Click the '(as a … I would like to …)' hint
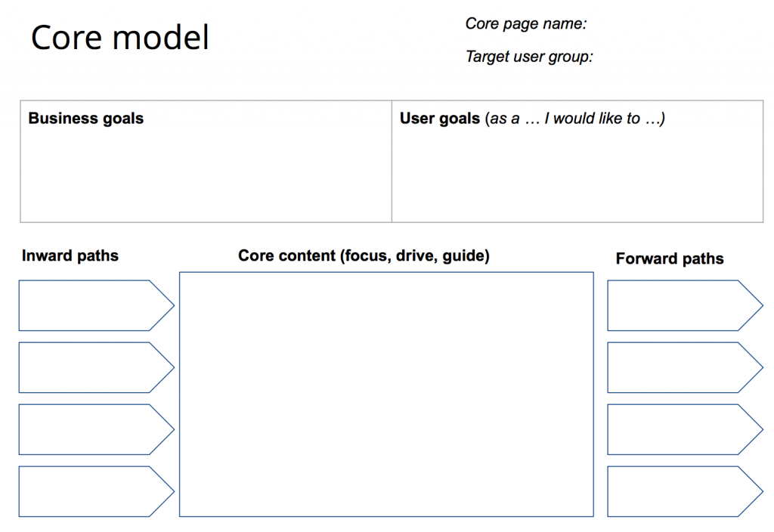The width and height of the screenshot is (774, 532). 575,119
